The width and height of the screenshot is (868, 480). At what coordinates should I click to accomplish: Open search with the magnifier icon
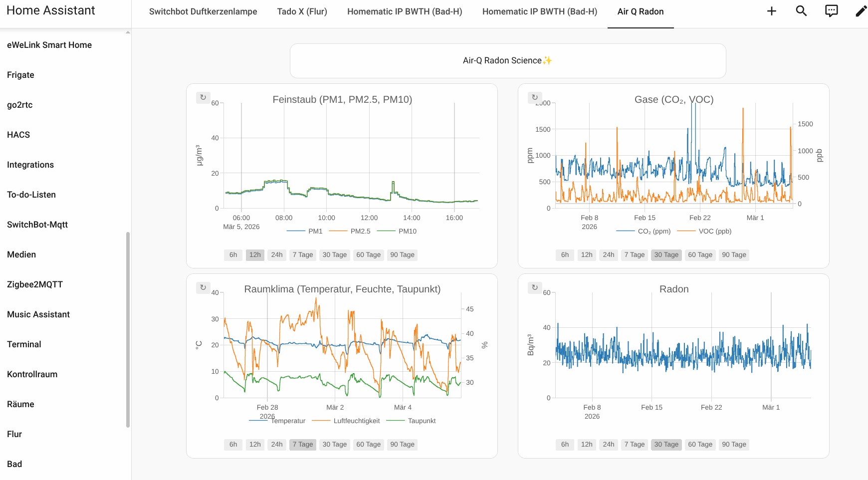[x=801, y=11]
